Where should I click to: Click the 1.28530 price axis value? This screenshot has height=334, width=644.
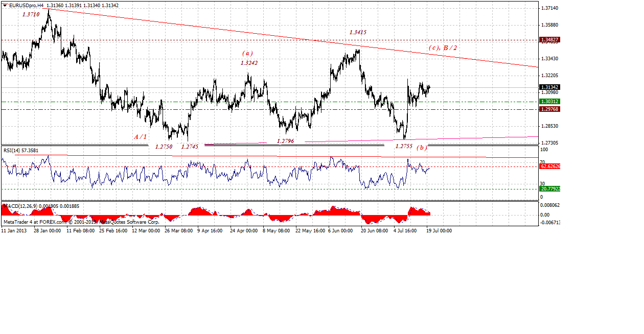coord(549,126)
